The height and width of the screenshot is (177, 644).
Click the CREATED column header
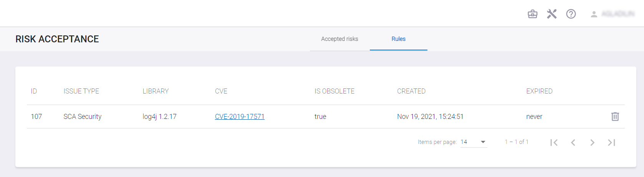[x=411, y=91]
